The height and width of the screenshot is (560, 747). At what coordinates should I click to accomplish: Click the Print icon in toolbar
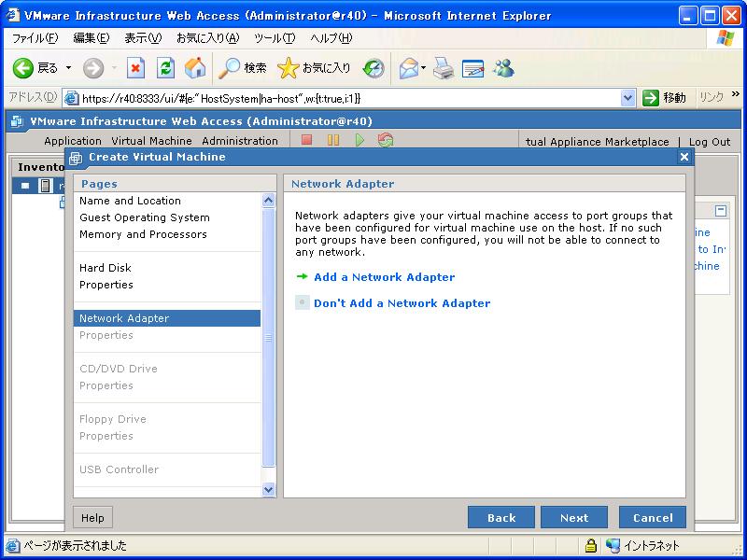pos(444,68)
